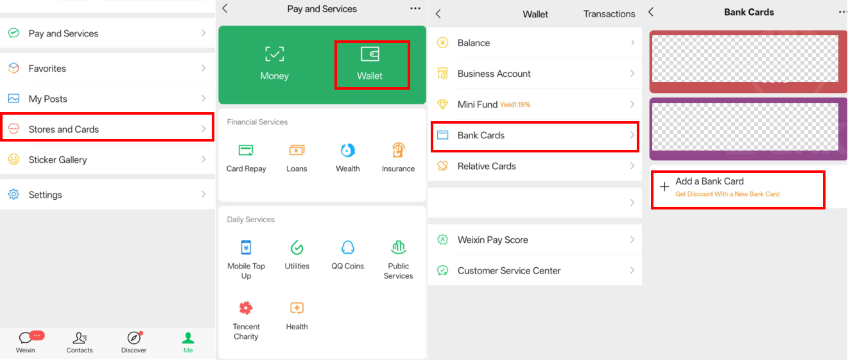Click the My Posts picture icon
This screenshot has width=848, height=360.
tap(14, 99)
